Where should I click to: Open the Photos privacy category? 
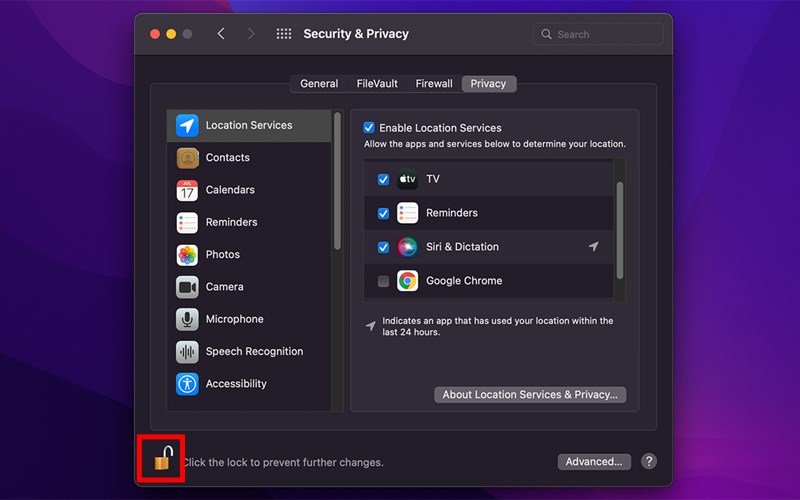click(x=249, y=255)
